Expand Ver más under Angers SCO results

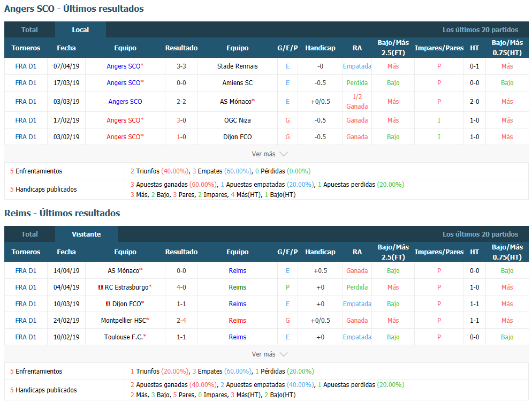(269, 154)
